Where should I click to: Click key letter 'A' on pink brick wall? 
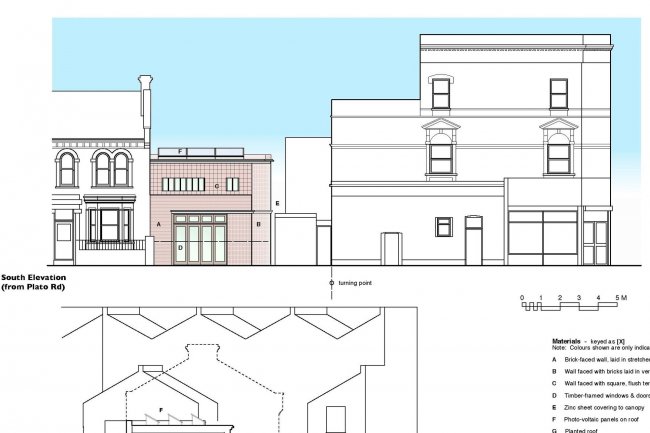pyautogui.click(x=158, y=224)
